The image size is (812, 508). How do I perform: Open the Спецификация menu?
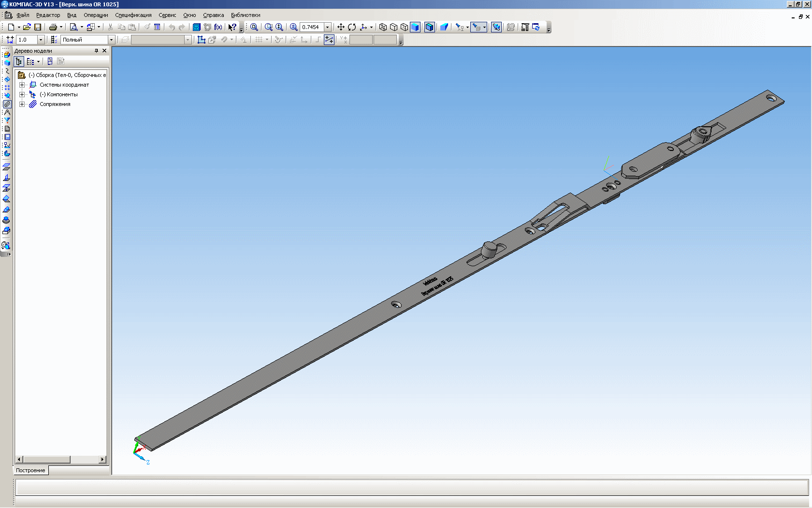133,15
